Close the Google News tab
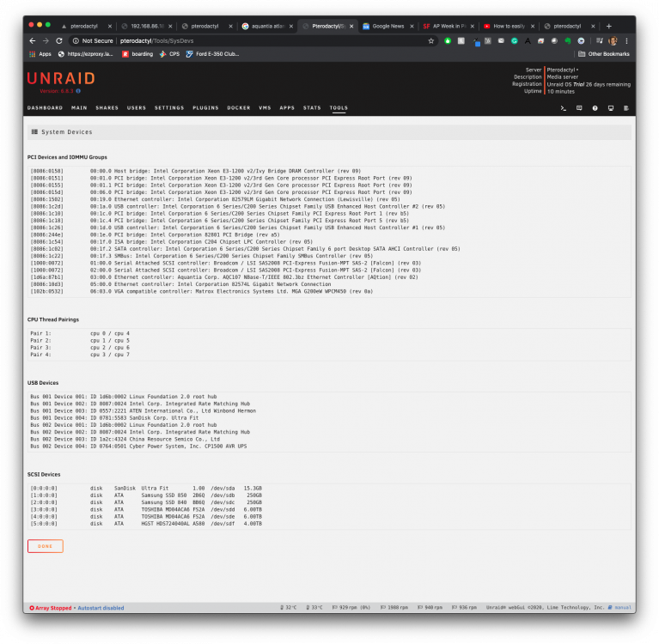The height and width of the screenshot is (644, 659). (412, 26)
